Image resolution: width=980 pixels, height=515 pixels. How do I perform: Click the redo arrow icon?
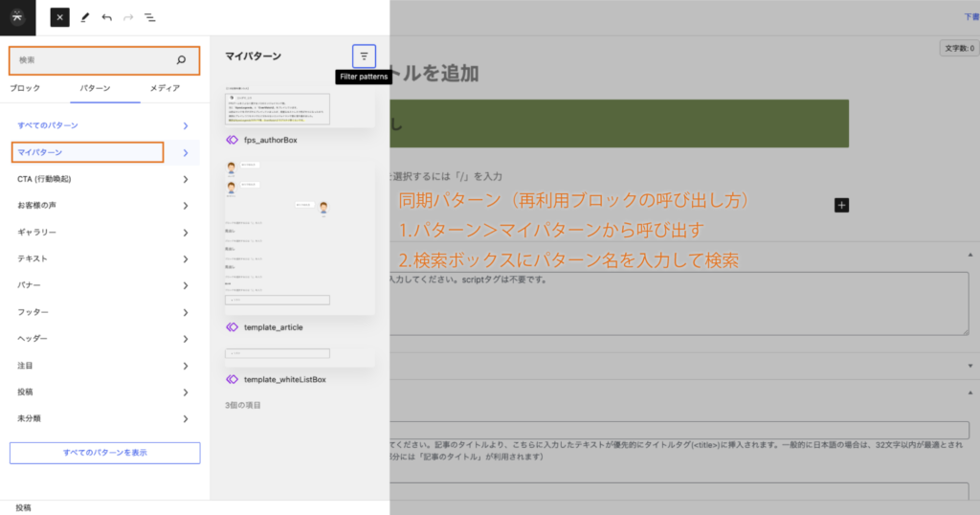(128, 17)
